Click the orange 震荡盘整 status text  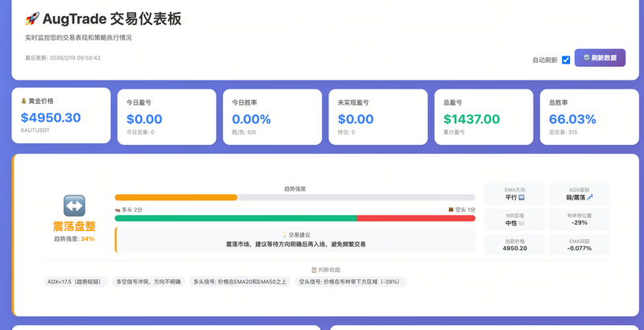pos(74,226)
